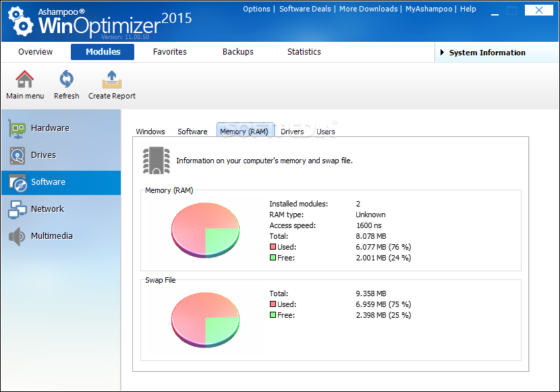Click the Main menu label
This screenshot has width=560, height=392.
click(x=25, y=96)
